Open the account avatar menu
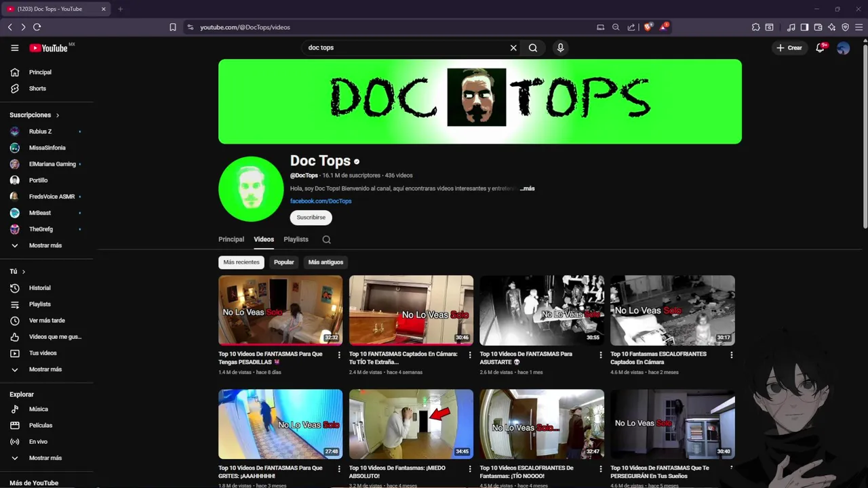This screenshot has width=868, height=488. coord(843,48)
